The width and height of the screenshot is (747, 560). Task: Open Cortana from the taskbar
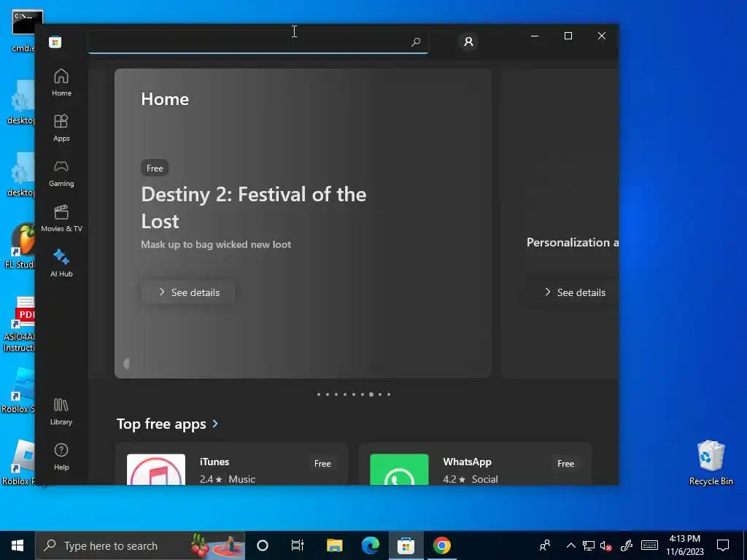(x=263, y=545)
